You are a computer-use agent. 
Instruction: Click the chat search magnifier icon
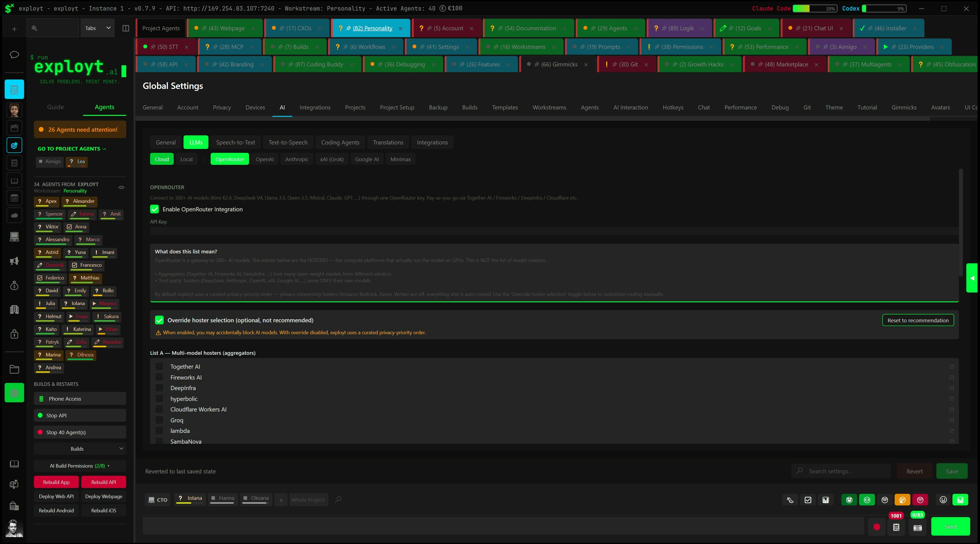(x=338, y=500)
